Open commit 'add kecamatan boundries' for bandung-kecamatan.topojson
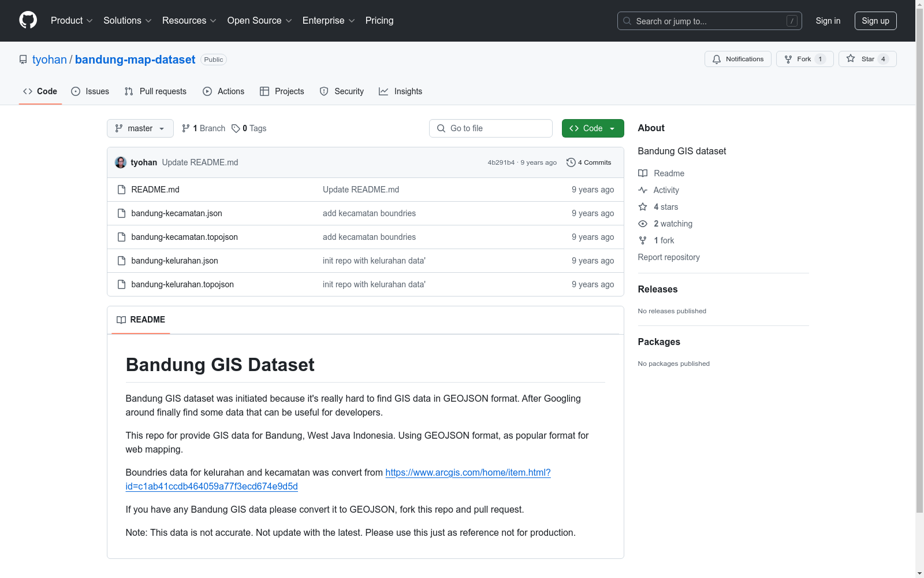The height and width of the screenshot is (578, 924). (x=369, y=237)
